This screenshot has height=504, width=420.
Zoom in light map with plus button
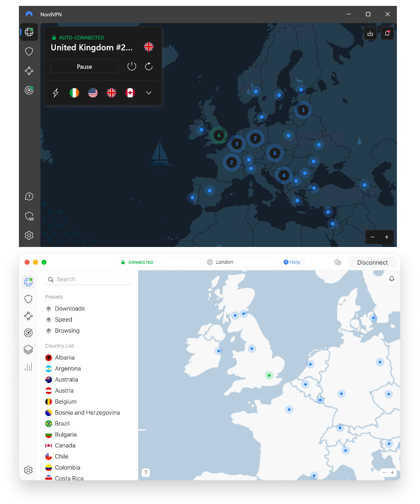(x=392, y=472)
